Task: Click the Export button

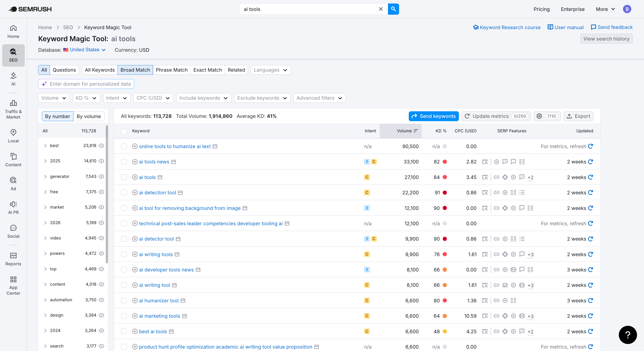Action: point(578,116)
